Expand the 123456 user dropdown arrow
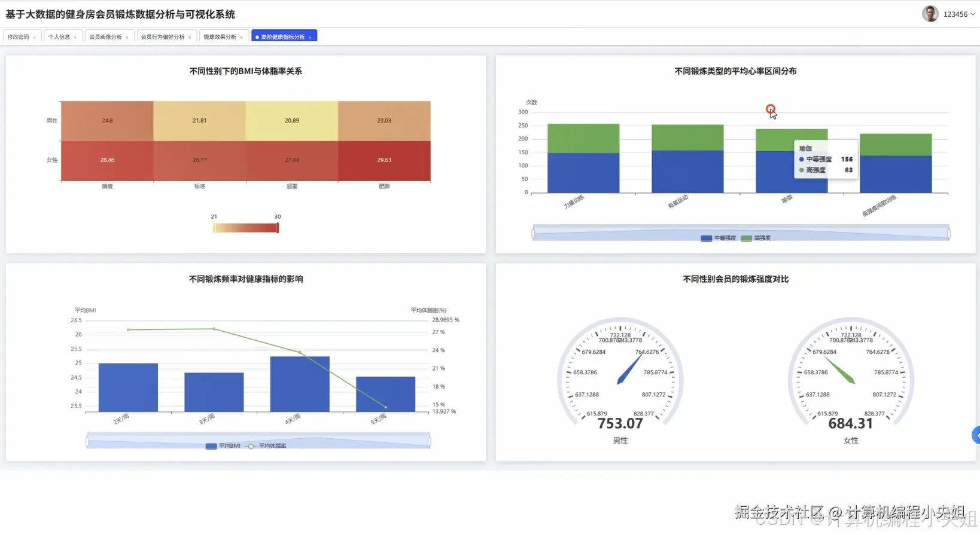Screen dimensions: 980x535 tap(973, 14)
